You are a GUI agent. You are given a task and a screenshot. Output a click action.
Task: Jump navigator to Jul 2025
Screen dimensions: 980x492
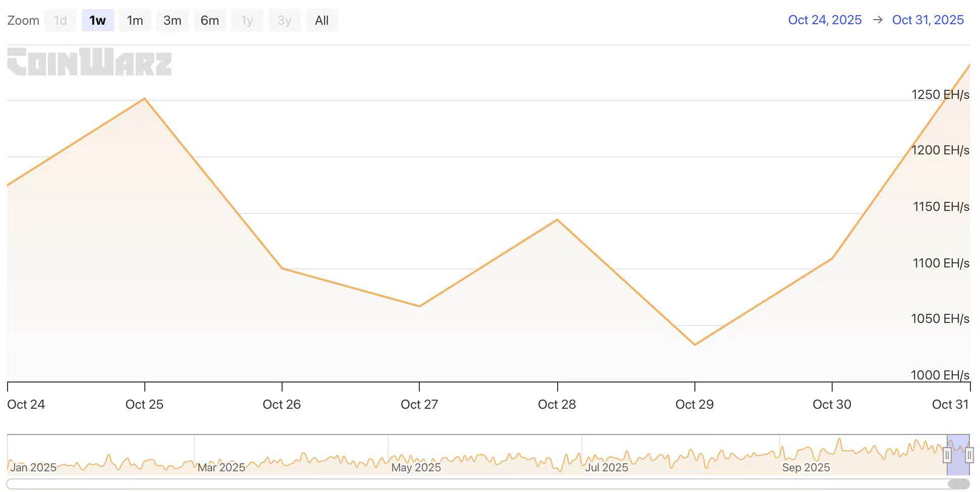(x=606, y=467)
